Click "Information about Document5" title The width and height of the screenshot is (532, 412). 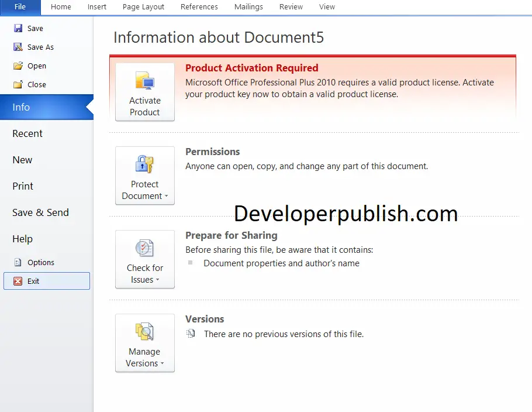(219, 37)
